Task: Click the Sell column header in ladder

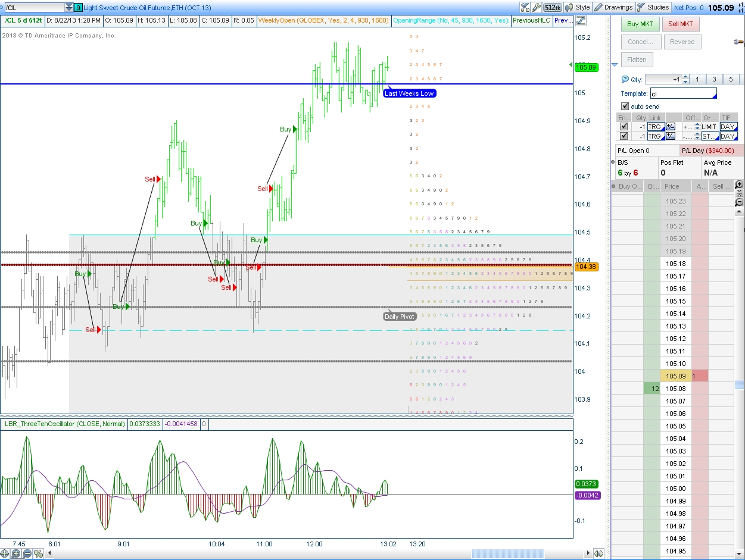Action: pos(721,186)
